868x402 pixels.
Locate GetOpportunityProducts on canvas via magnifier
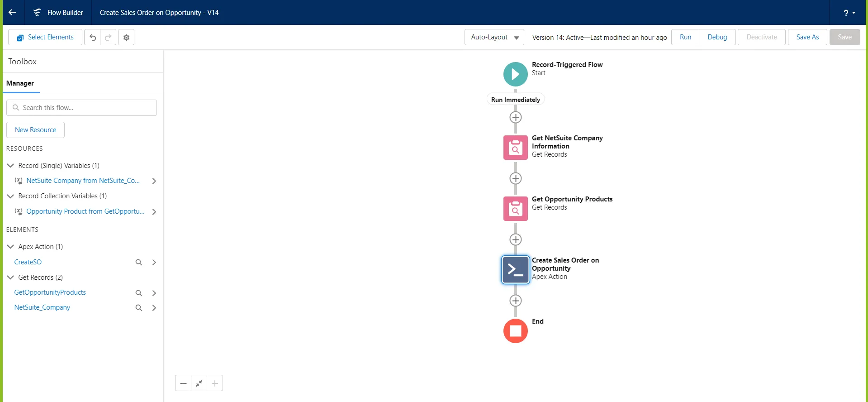click(139, 293)
